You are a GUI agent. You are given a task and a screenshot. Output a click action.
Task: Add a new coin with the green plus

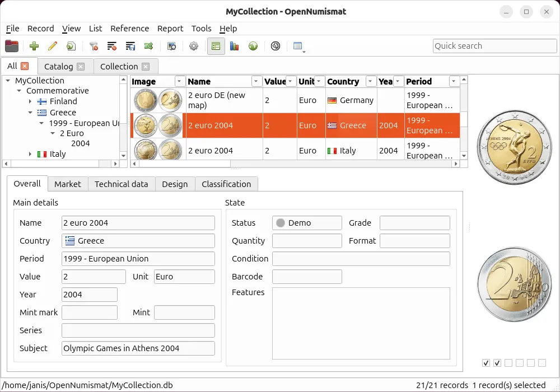[34, 46]
